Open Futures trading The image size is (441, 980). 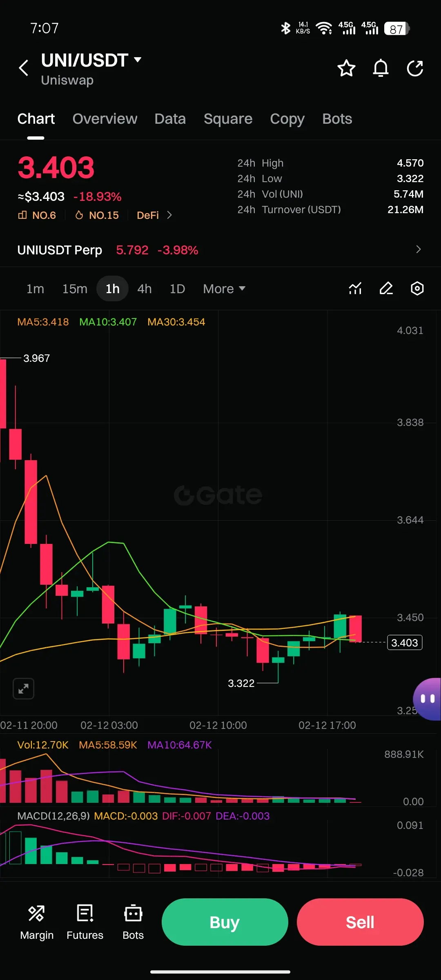click(x=85, y=922)
